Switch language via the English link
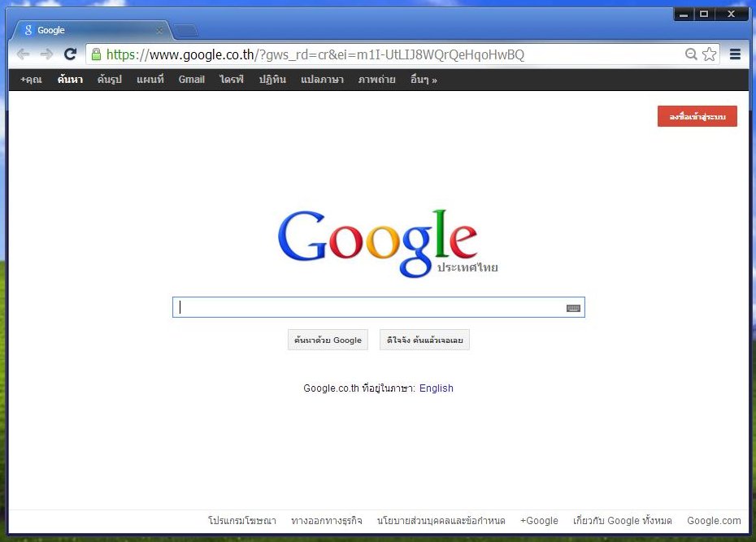This screenshot has height=542, width=756. (x=436, y=388)
